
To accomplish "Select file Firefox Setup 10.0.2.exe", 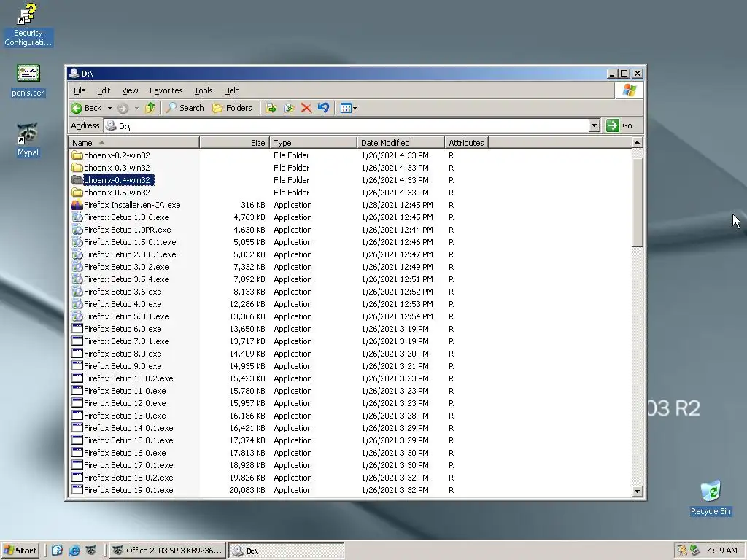I will tap(128, 378).
